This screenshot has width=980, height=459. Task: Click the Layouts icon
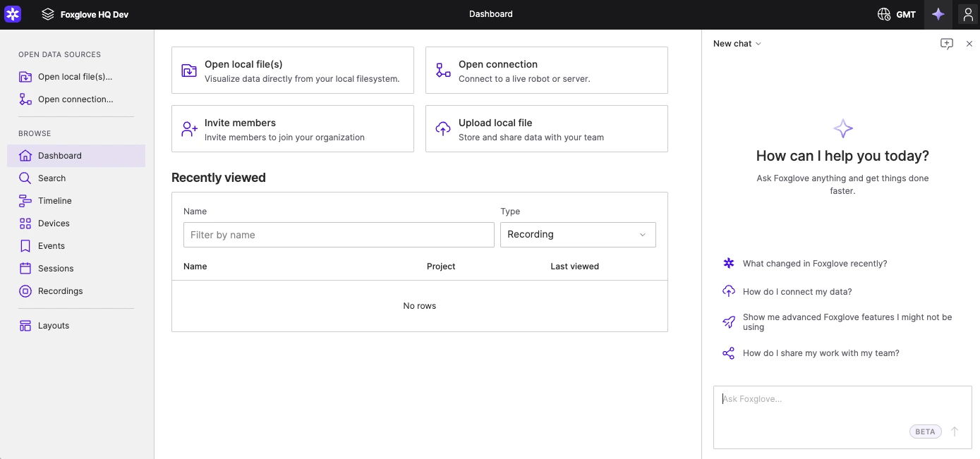pyautogui.click(x=25, y=326)
